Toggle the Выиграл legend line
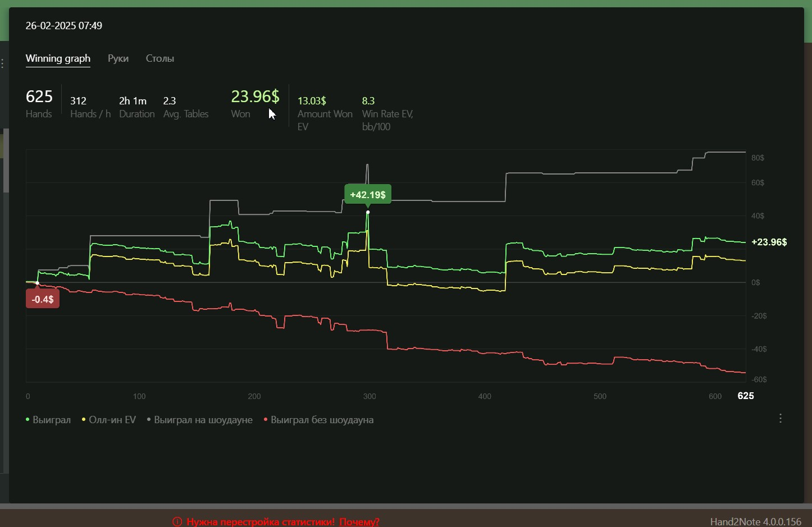Viewport: 812px width, 527px height. (48, 420)
